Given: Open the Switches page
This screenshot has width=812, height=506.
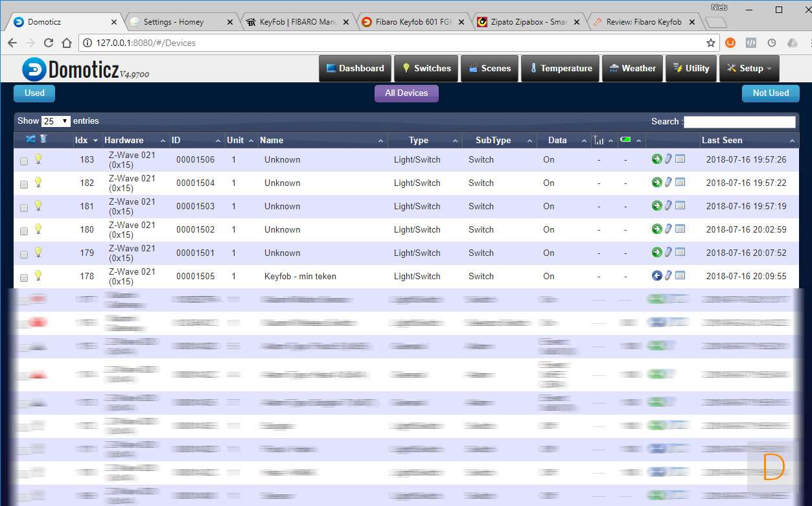Looking at the screenshot, I should 426,68.
